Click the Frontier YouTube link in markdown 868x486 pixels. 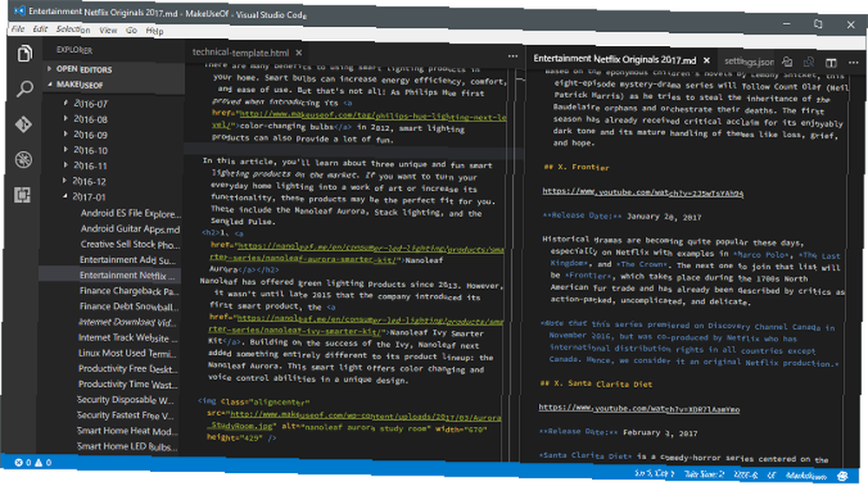pyautogui.click(x=642, y=192)
